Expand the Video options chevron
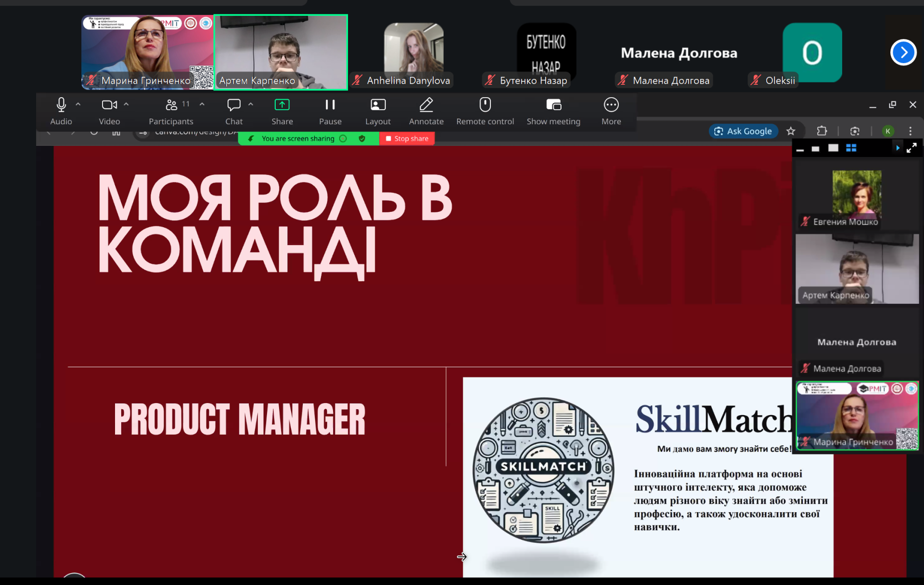Screen dimensions: 924x585 coord(126,104)
